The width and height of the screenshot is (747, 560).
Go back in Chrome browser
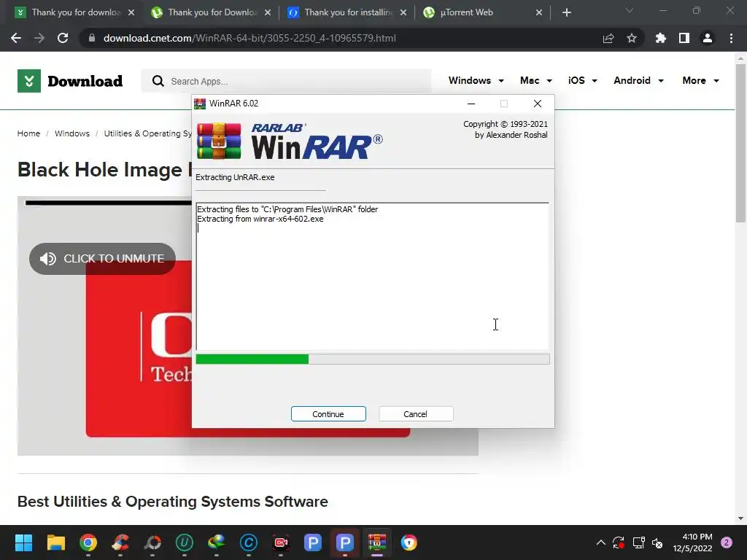click(16, 38)
